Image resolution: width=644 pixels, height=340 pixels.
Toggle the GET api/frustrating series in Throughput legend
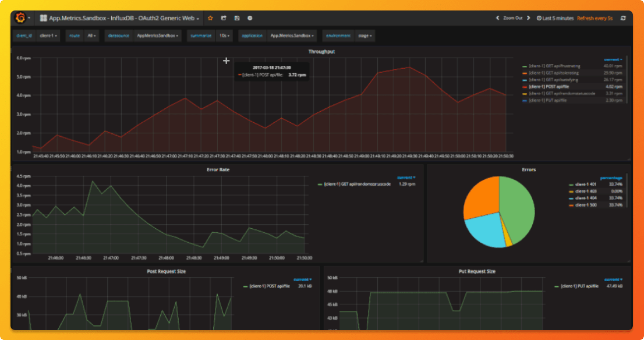click(554, 66)
